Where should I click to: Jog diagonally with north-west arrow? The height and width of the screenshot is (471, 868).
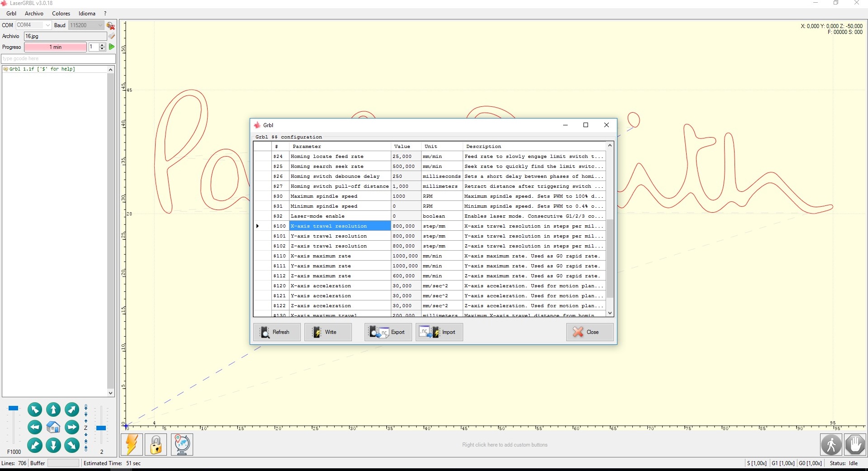pyautogui.click(x=35, y=409)
